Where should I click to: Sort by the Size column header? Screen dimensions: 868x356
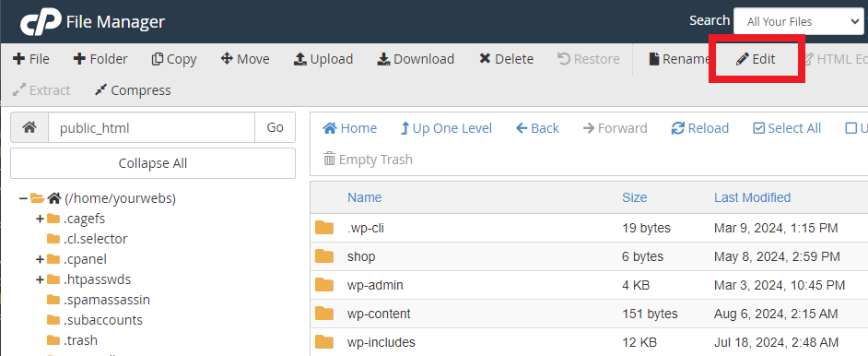(x=634, y=197)
